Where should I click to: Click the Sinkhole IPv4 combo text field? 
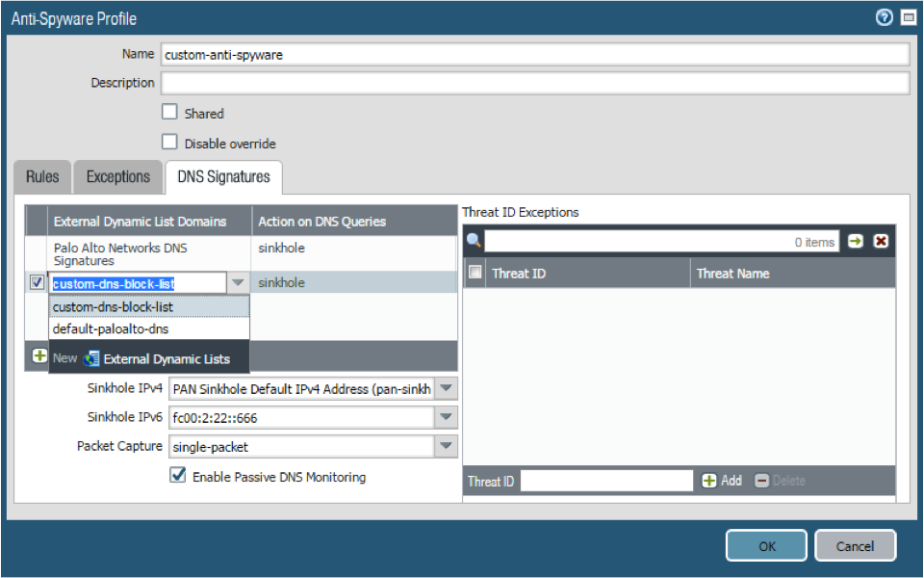coord(301,388)
